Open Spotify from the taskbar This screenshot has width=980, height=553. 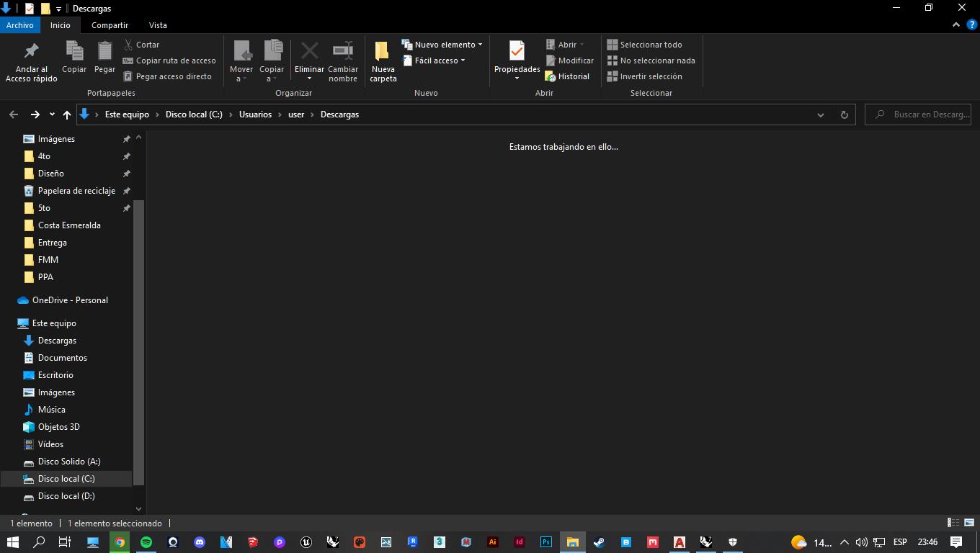click(146, 542)
